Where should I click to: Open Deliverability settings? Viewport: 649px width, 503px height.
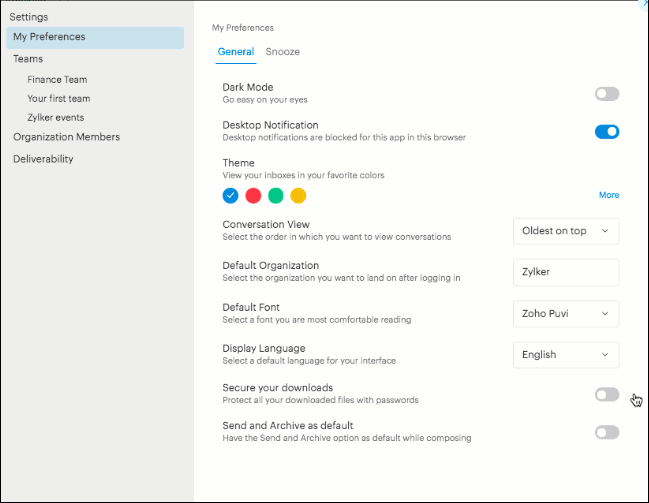coord(43,159)
